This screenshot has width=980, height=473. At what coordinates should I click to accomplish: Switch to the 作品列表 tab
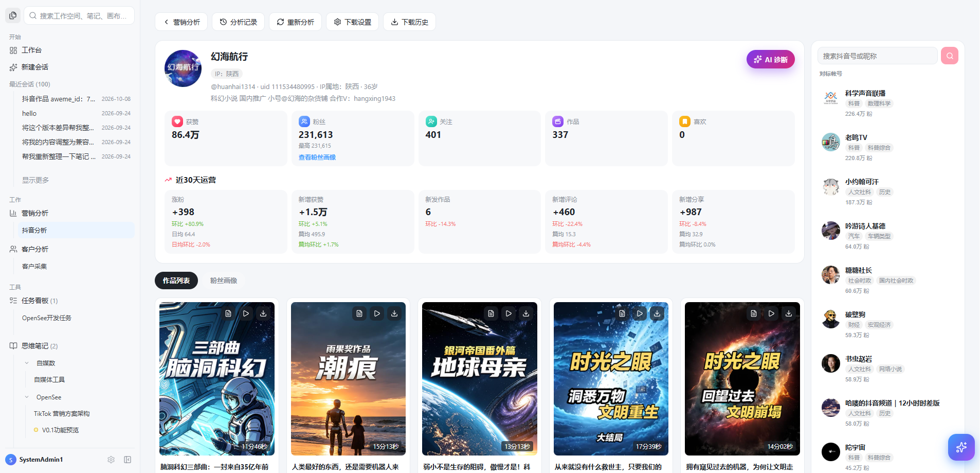(x=176, y=281)
